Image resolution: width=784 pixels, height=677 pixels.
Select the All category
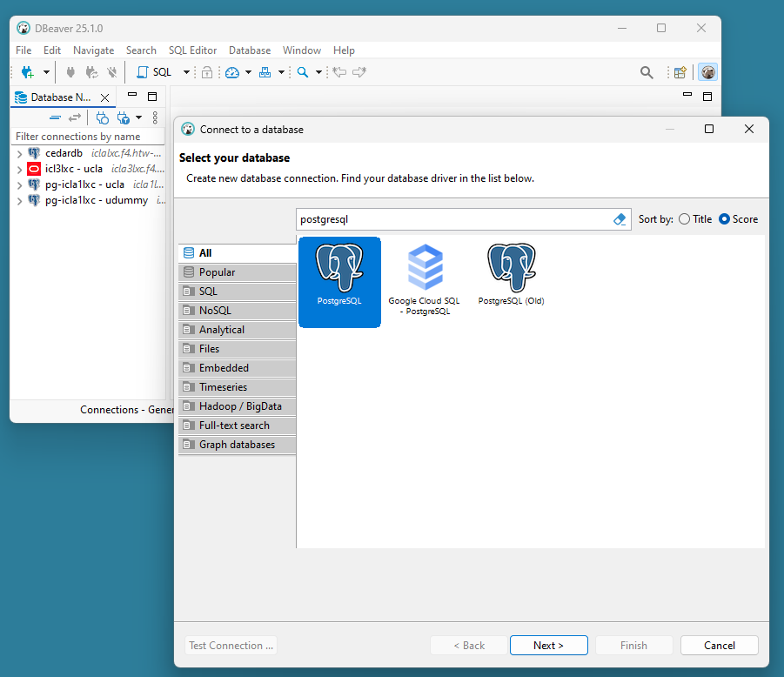[x=237, y=253]
